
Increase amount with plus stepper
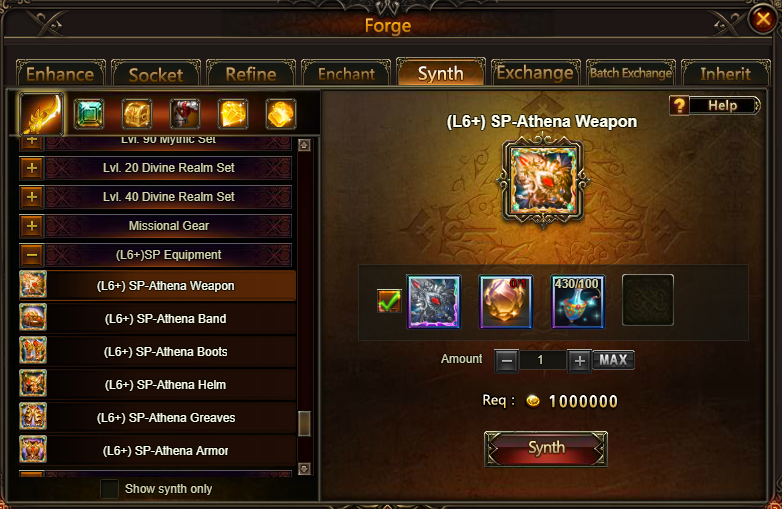pyautogui.click(x=579, y=361)
